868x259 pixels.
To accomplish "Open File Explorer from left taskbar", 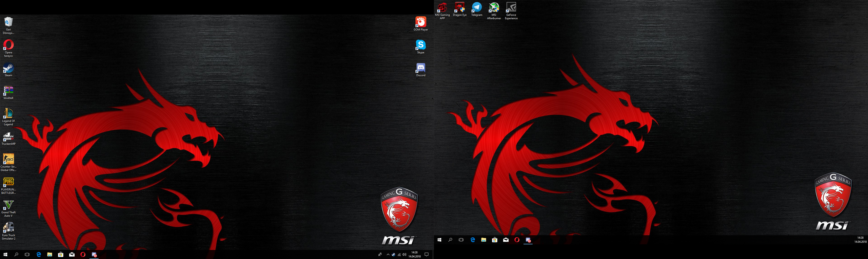I will point(50,255).
